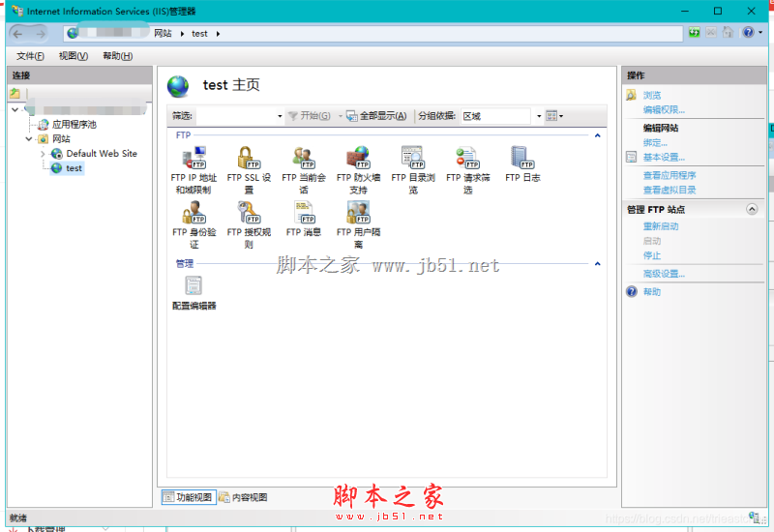This screenshot has height=532, width=774.
Task: Open the view mode dropdown arrow
Action: (561, 116)
